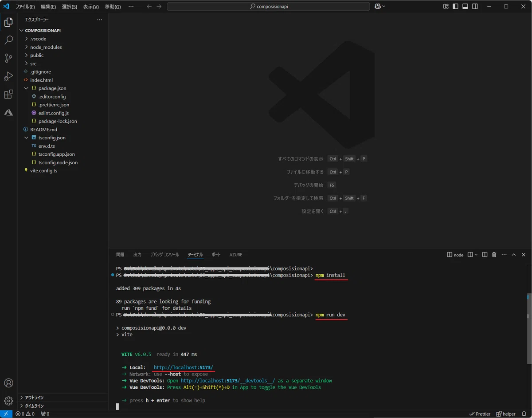This screenshot has width=532, height=418.
Task: Kill the terminal with trash icon
Action: (x=494, y=255)
